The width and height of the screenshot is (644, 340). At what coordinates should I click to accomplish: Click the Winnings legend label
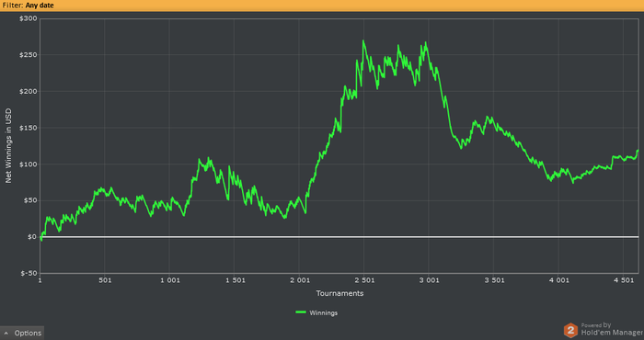323,313
